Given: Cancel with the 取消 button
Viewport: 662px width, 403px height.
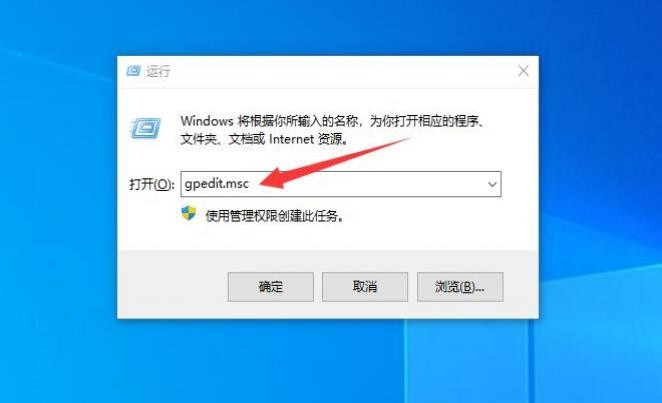Looking at the screenshot, I should tap(365, 287).
